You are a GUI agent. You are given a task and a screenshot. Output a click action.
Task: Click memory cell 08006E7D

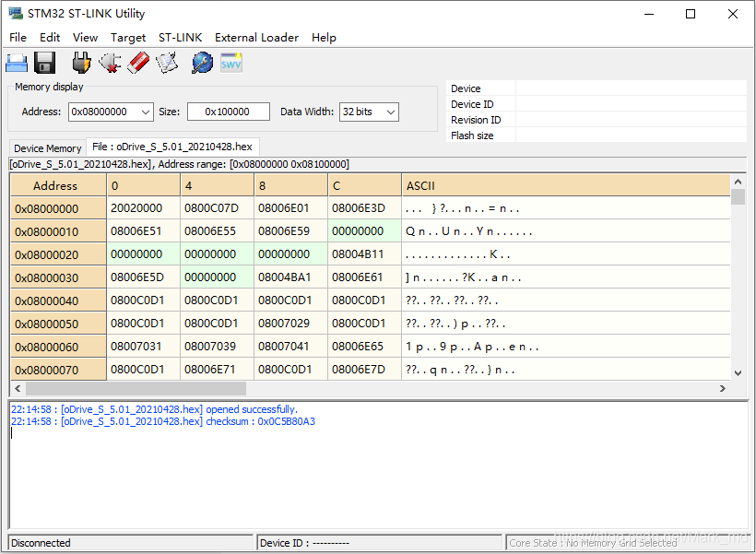tap(365, 370)
